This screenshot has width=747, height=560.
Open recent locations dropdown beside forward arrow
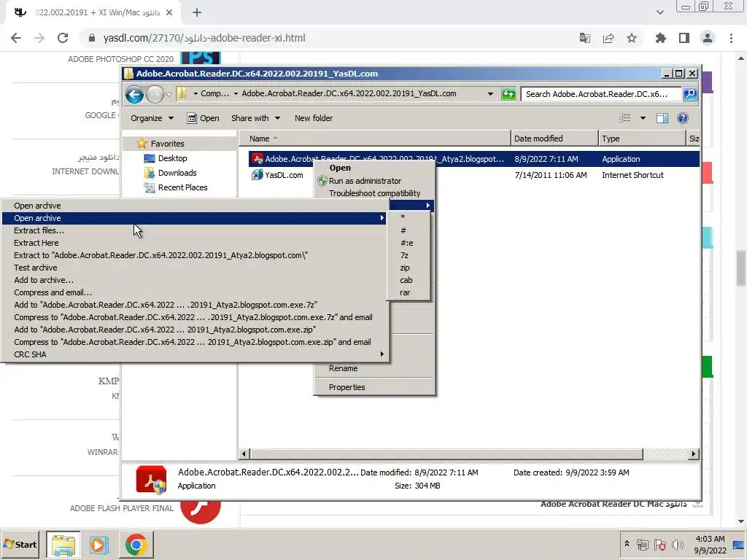click(169, 94)
